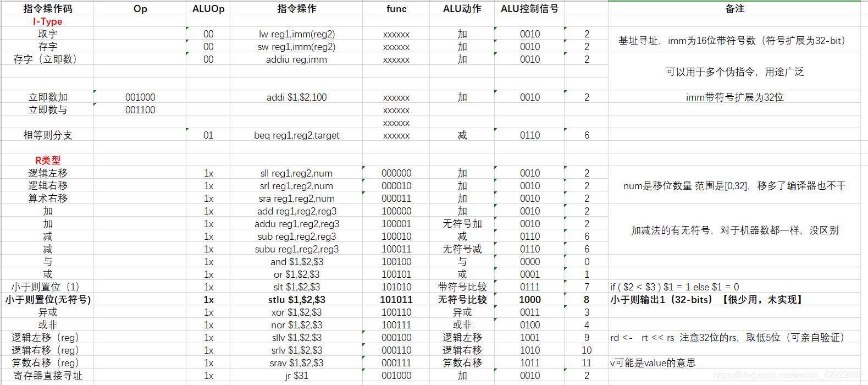Image resolution: width=868 pixels, height=385 pixels.
Task: Select the 无符号加 cell
Action: 462,224
